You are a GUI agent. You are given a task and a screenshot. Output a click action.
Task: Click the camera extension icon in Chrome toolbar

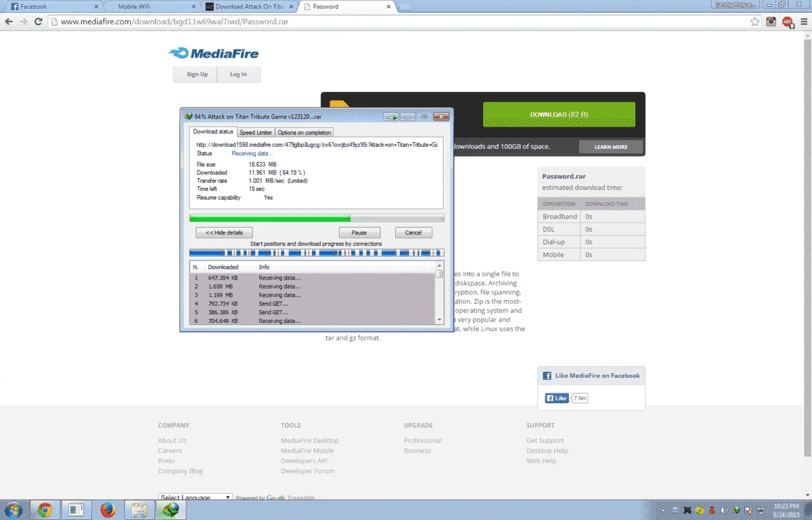pos(771,22)
